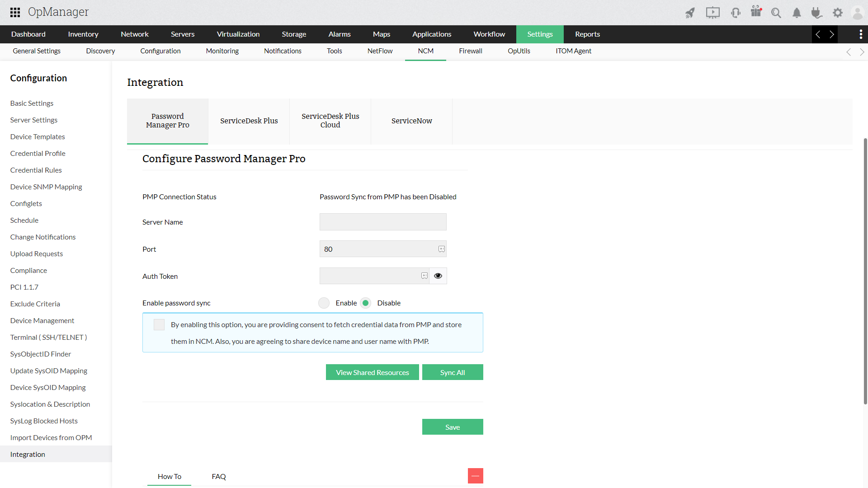
Task: Show the Auth Token with eye icon
Action: click(438, 276)
